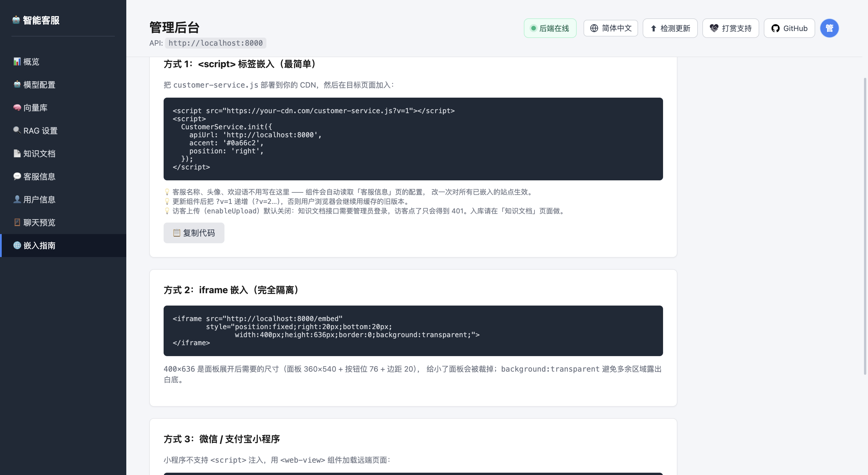The image size is (868, 475).
Task: Click the robot logo icon beside 智能客服
Action: click(x=16, y=20)
